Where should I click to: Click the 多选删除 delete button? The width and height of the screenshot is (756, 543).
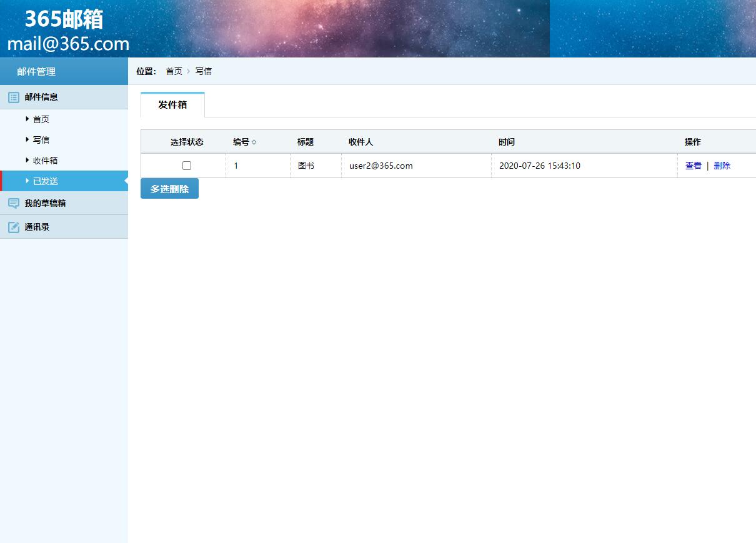(169, 188)
